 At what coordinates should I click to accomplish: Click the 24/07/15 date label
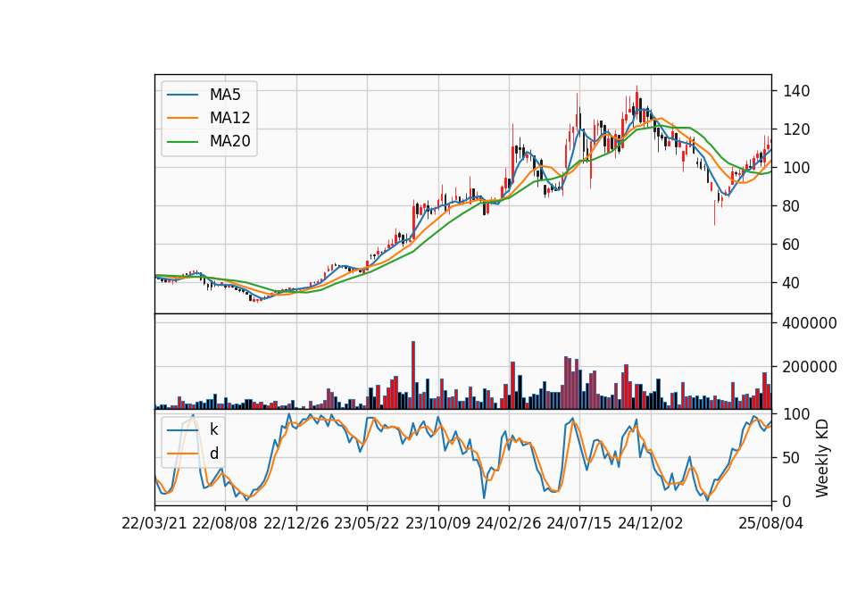[x=579, y=524]
